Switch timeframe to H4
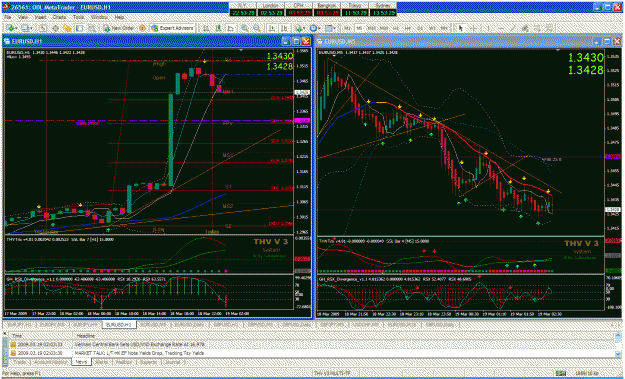The height and width of the screenshot is (379, 625). click(x=408, y=28)
